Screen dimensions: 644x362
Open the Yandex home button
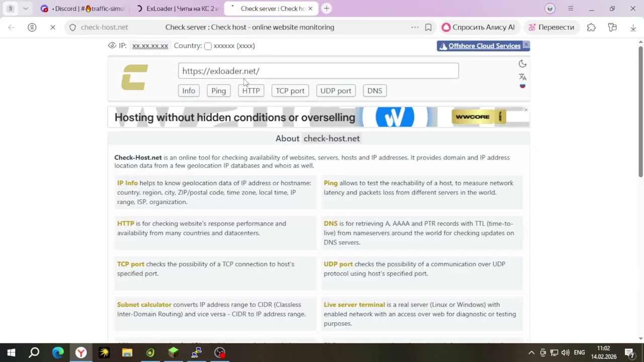click(x=32, y=28)
